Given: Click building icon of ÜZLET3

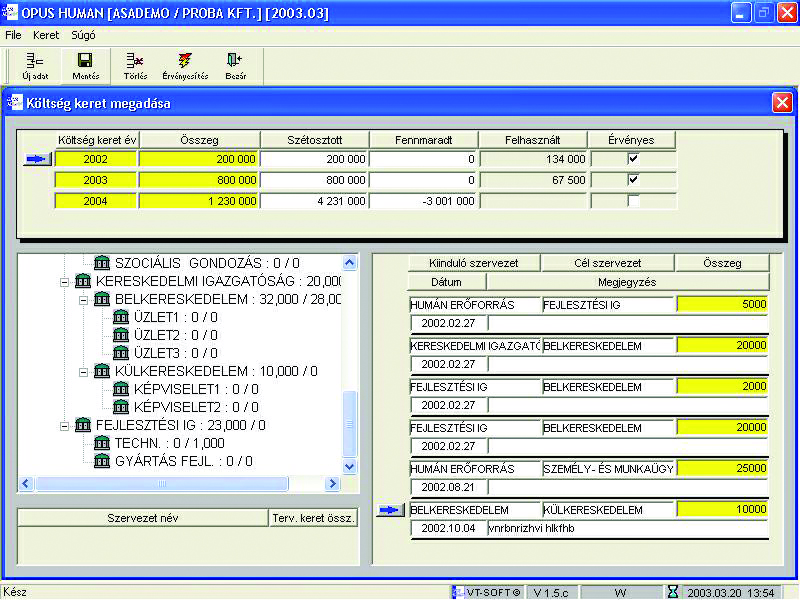Looking at the screenshot, I should (121, 353).
